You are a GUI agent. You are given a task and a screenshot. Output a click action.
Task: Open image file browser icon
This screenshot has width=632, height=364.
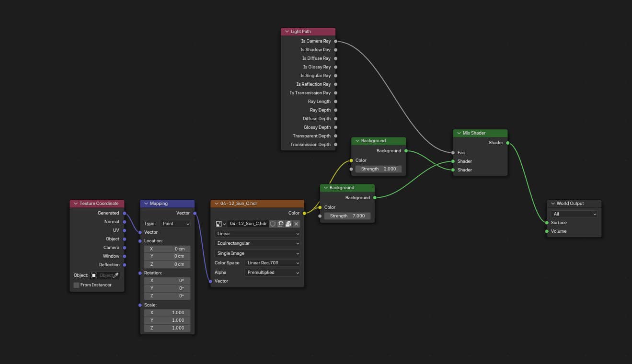click(x=288, y=224)
